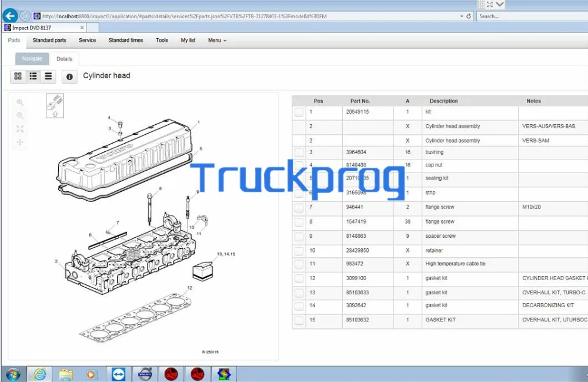Open TeamViewer from the taskbar
This screenshot has height=382, width=588.
pyautogui.click(x=119, y=374)
